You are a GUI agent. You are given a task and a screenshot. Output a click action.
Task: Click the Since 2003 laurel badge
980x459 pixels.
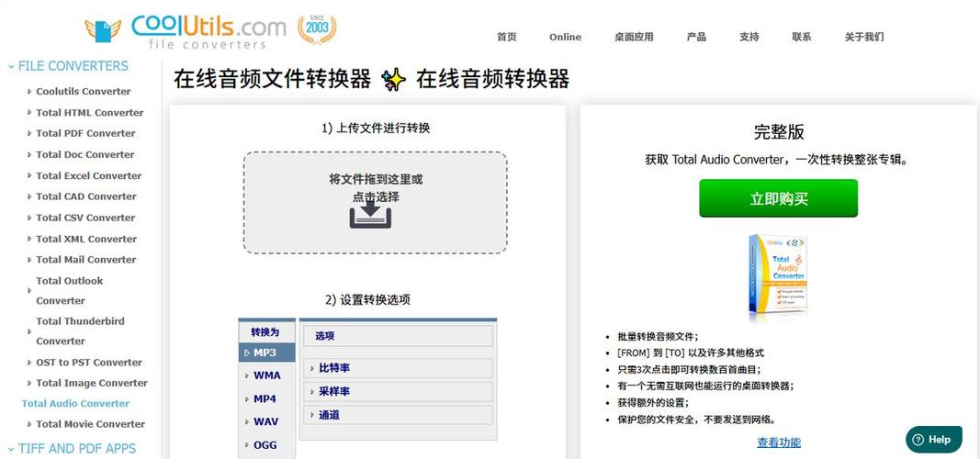tap(317, 28)
